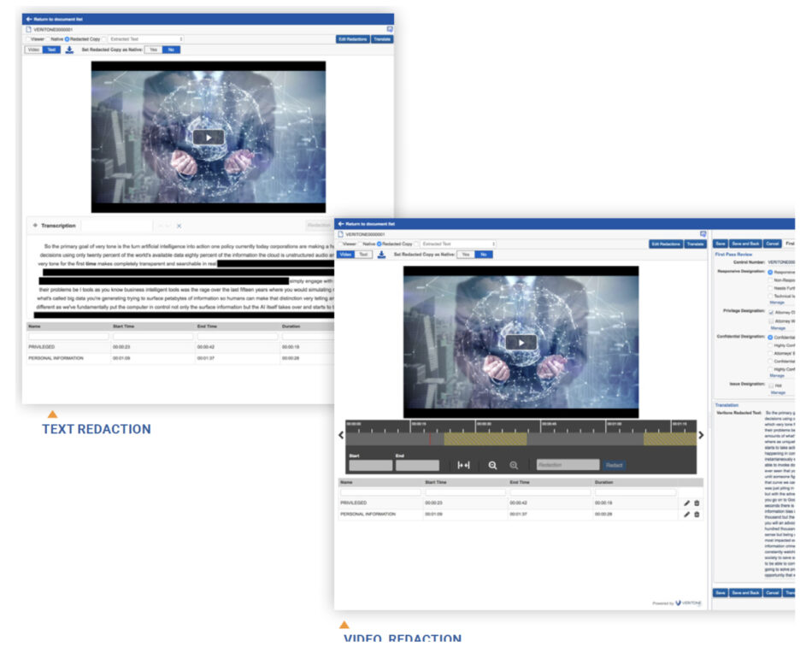Move timeline right with next arrow
812x653 pixels.
click(x=701, y=435)
